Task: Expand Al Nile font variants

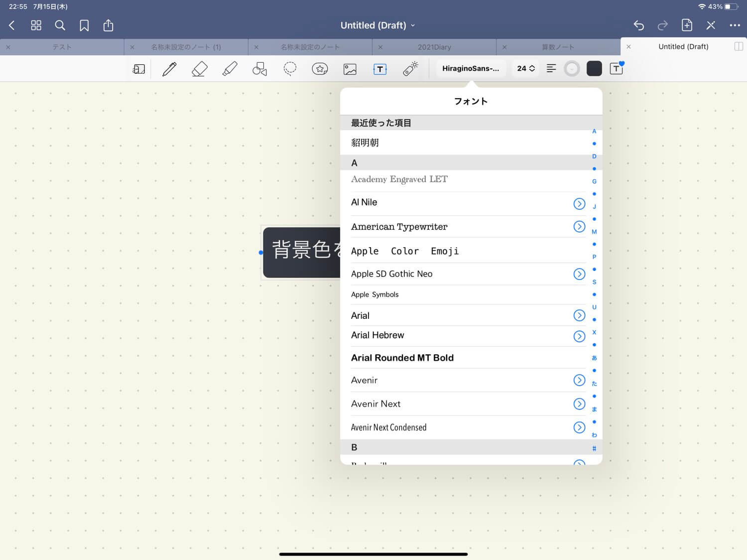Action: coord(579,203)
